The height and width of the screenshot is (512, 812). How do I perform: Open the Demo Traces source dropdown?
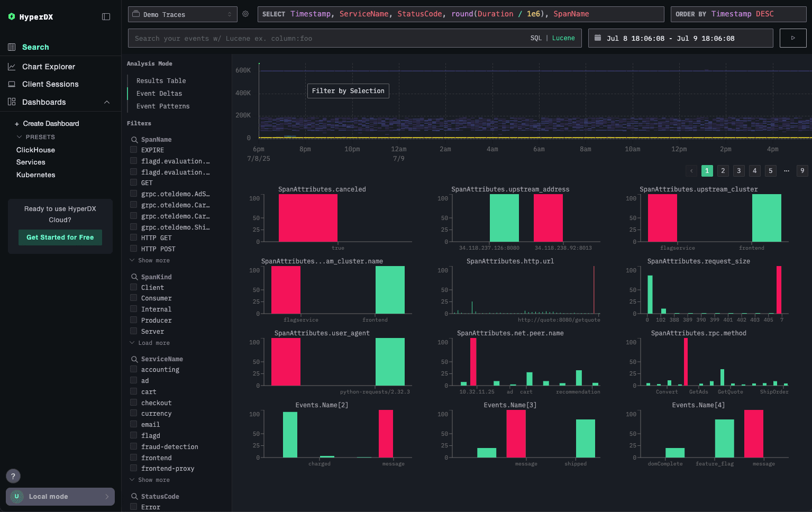(183, 14)
